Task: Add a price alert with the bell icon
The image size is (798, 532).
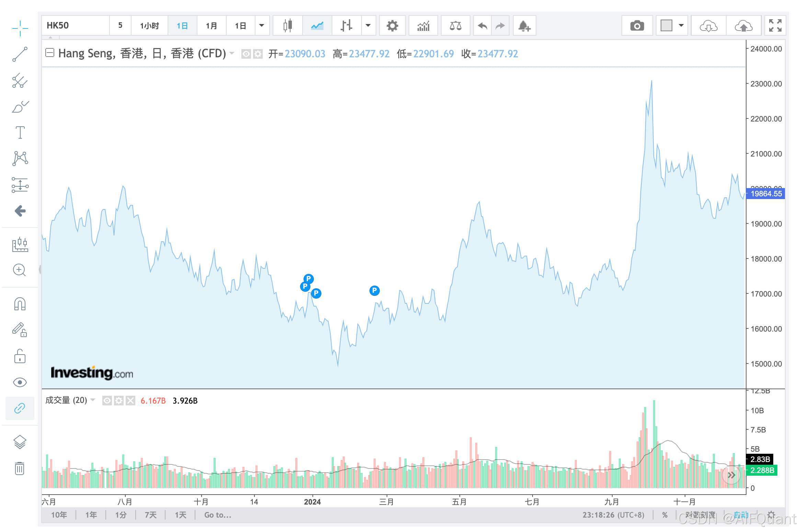Action: [524, 26]
